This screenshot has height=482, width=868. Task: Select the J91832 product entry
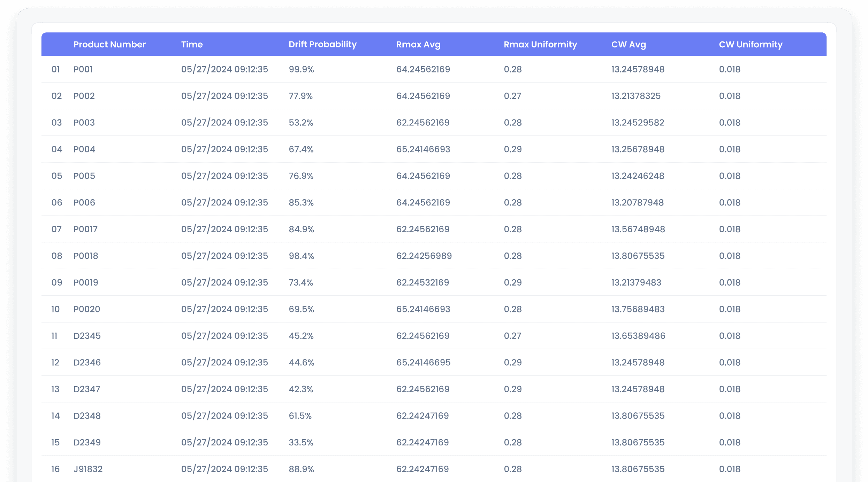[x=88, y=469]
